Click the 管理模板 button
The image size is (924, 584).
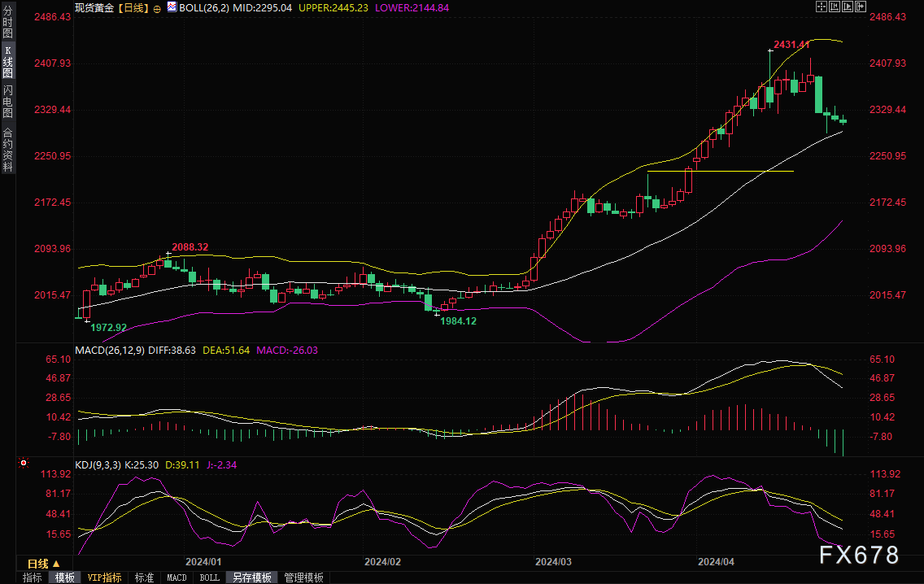pos(303,577)
